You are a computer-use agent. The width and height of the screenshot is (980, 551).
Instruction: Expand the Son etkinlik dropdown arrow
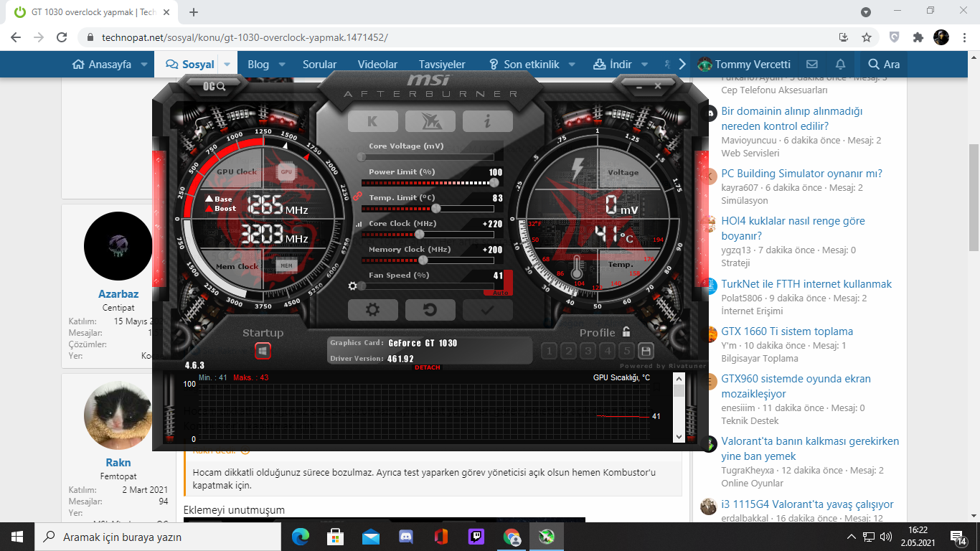(x=573, y=64)
